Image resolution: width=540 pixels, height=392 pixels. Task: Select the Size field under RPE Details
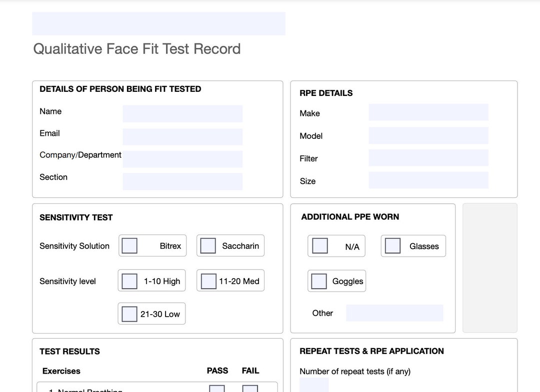pos(428,180)
